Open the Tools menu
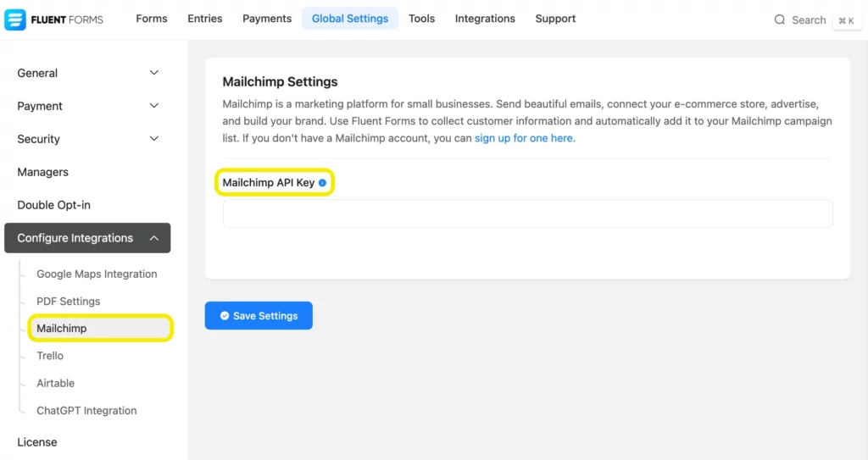This screenshot has width=868, height=460. coord(422,19)
